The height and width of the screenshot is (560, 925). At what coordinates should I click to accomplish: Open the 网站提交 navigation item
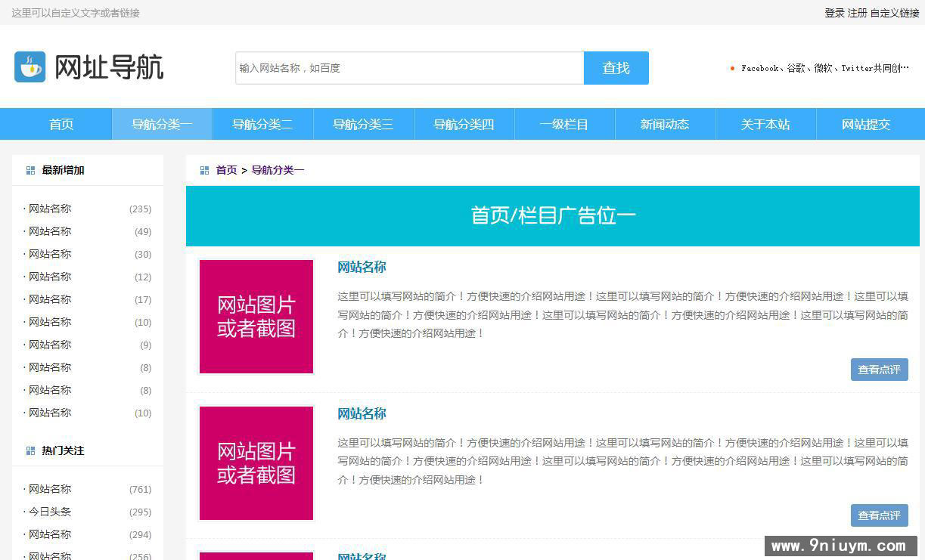[866, 124]
